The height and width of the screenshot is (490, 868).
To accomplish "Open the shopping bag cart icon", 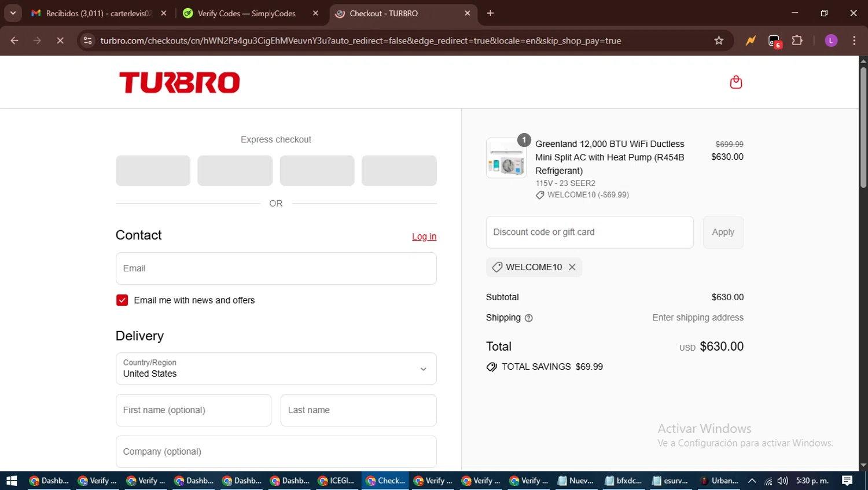I will click(x=735, y=82).
